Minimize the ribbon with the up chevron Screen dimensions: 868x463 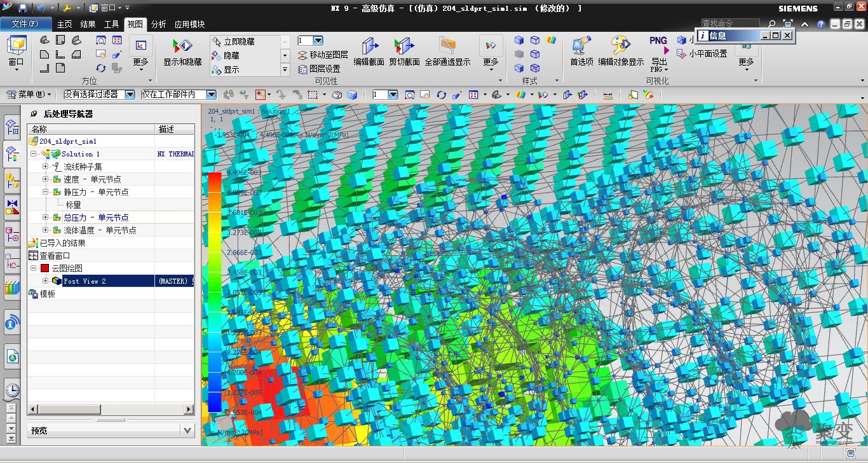coord(805,24)
